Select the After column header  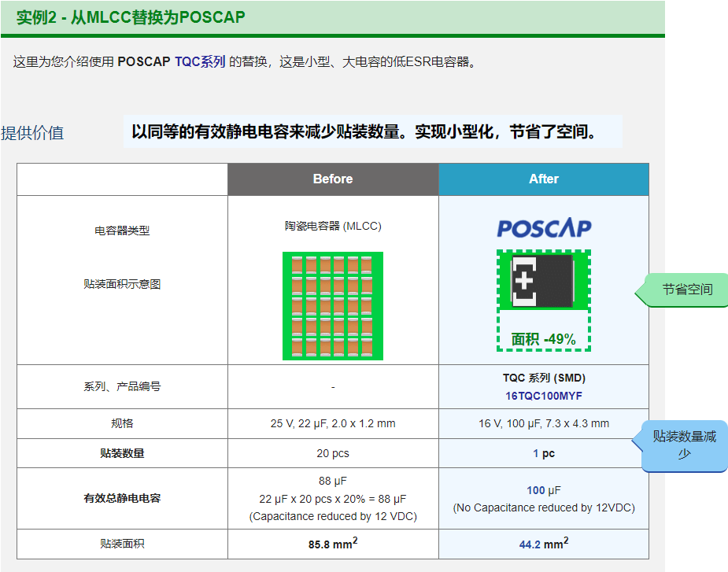pyautogui.click(x=544, y=179)
